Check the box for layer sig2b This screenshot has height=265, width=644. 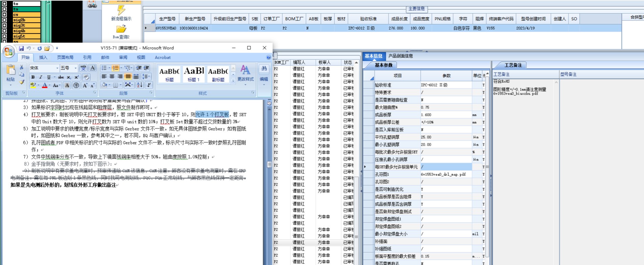[x=4, y=20]
